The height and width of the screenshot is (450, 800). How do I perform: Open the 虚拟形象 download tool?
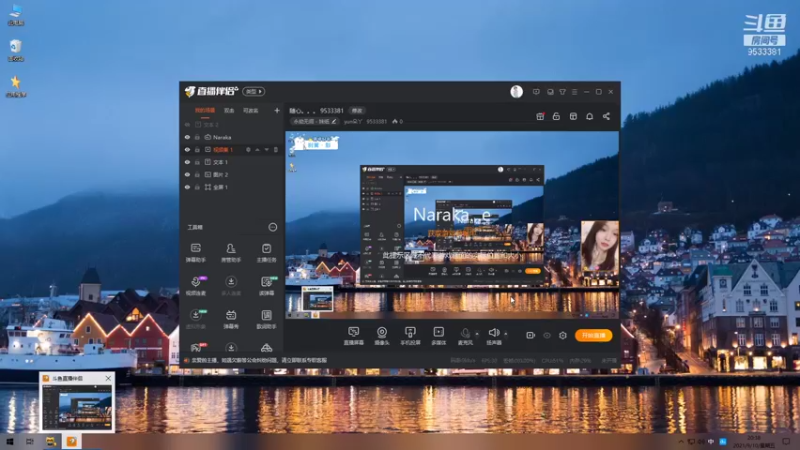click(x=196, y=319)
